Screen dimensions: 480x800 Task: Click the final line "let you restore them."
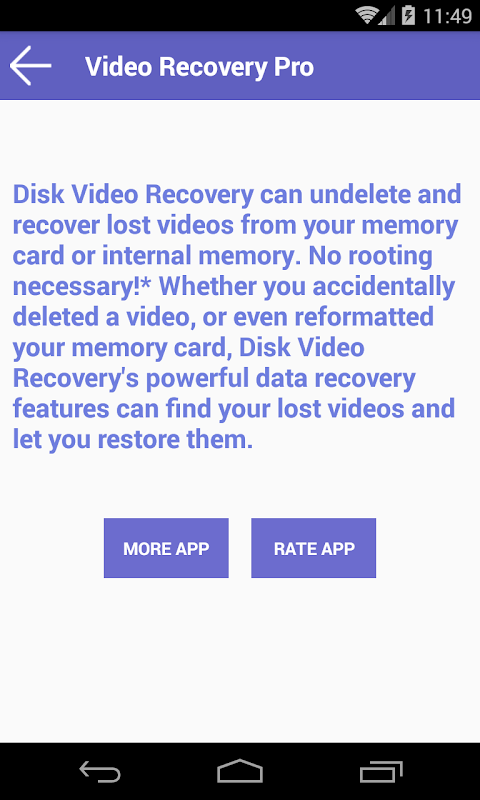(x=133, y=440)
